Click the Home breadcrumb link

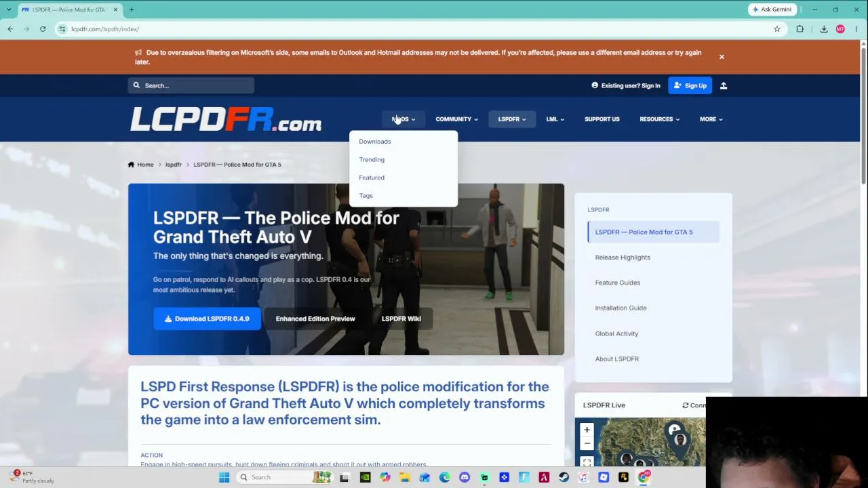[x=140, y=165]
